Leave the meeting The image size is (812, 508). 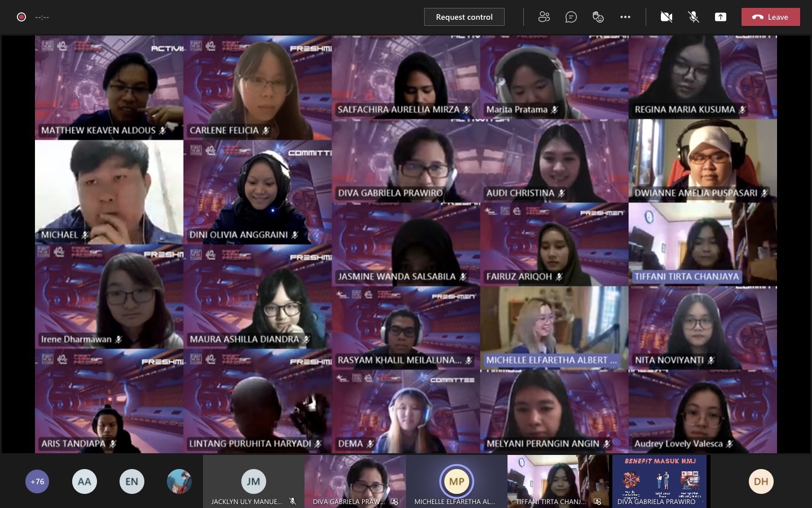pos(770,17)
